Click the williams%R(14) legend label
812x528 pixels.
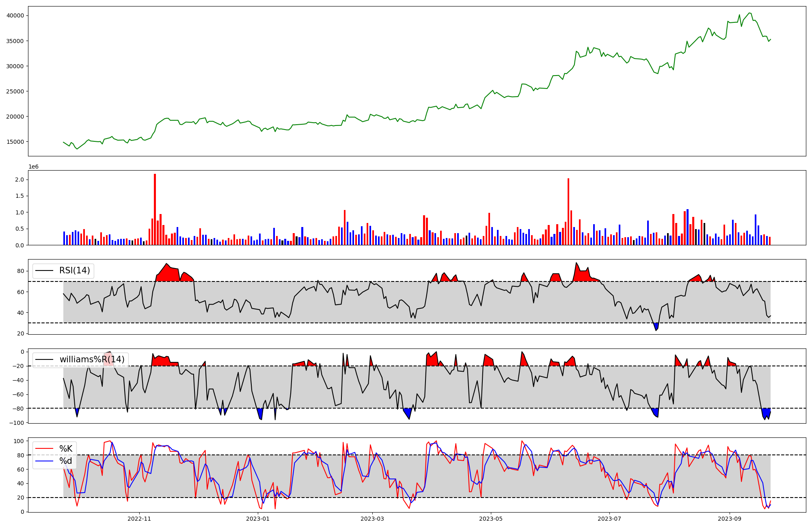point(92,359)
